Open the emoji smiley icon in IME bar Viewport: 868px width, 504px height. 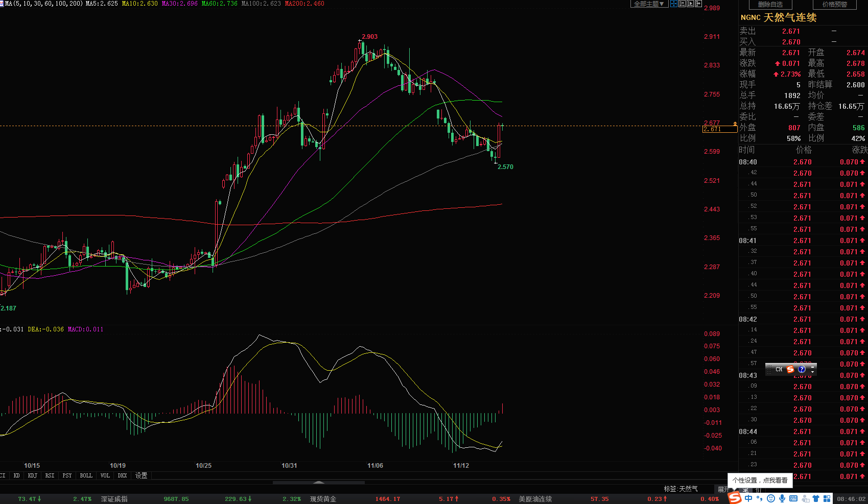(x=771, y=498)
